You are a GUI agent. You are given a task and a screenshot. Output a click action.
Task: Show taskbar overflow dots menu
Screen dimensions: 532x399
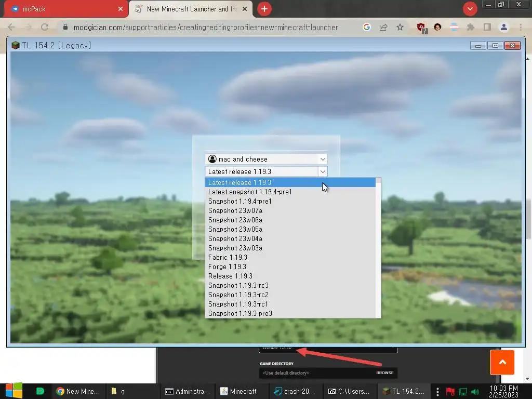(437, 392)
